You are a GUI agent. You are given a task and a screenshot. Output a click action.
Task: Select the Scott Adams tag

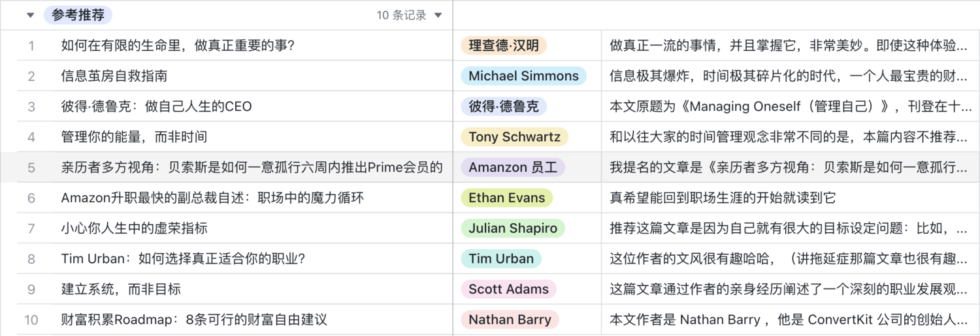pyautogui.click(x=508, y=290)
